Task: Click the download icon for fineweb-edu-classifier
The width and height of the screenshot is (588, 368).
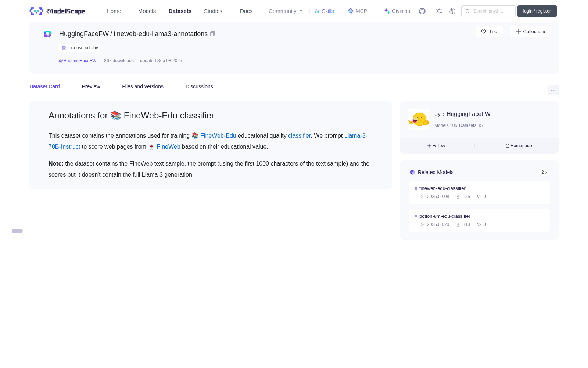Action: (x=458, y=197)
